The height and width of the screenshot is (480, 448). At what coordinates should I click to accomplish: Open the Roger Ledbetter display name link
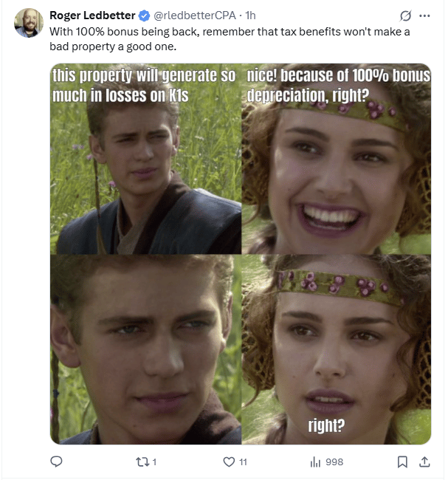92,16
